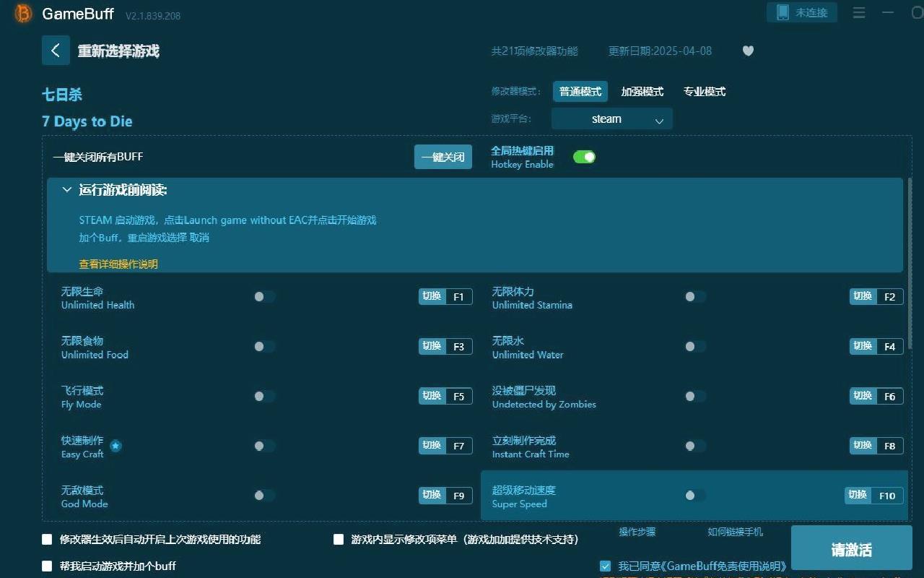Click the phone 未连接 connection button
This screenshot has width=924, height=578.
802,12
